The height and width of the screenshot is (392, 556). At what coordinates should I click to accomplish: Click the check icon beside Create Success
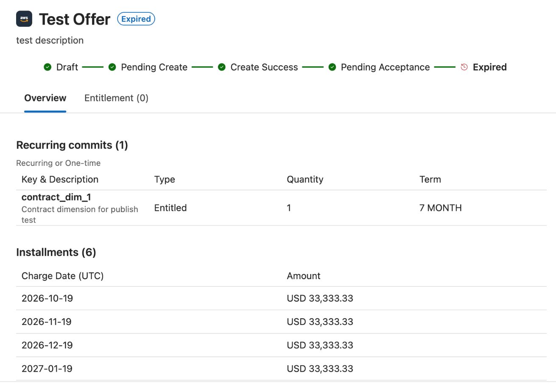point(221,67)
